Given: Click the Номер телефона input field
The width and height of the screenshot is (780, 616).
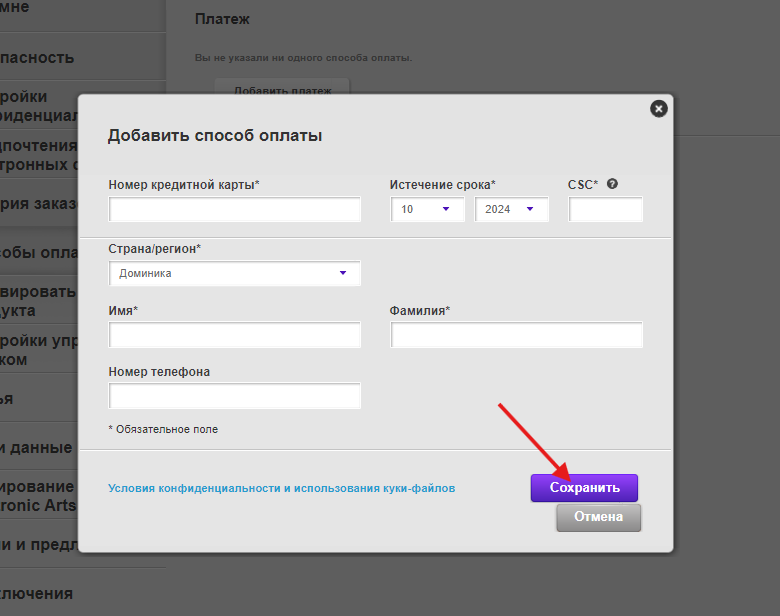Looking at the screenshot, I should pos(235,396).
